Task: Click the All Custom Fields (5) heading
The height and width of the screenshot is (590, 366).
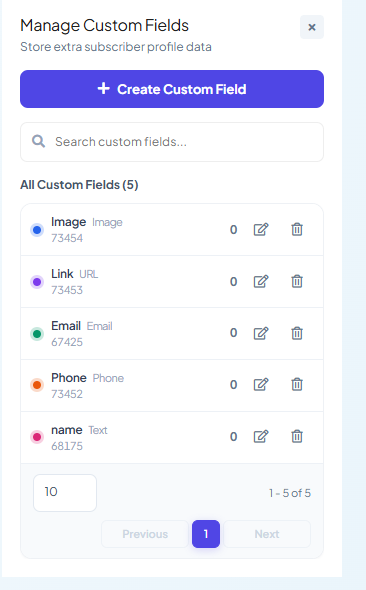Action: coord(79,185)
